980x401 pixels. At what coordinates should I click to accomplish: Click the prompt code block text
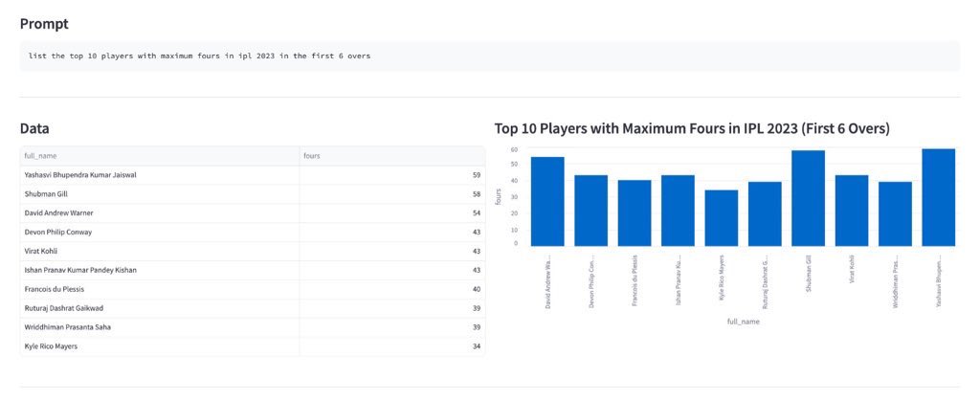click(199, 56)
